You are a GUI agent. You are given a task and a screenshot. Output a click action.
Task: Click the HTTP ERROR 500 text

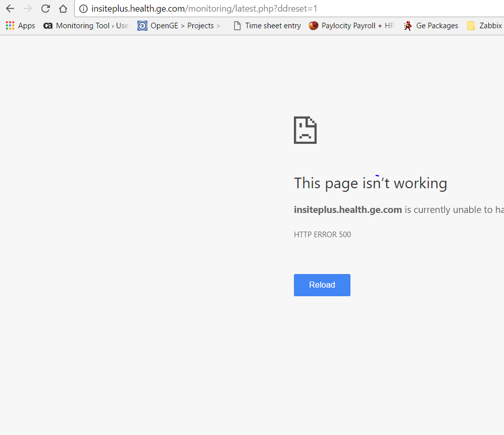(322, 235)
